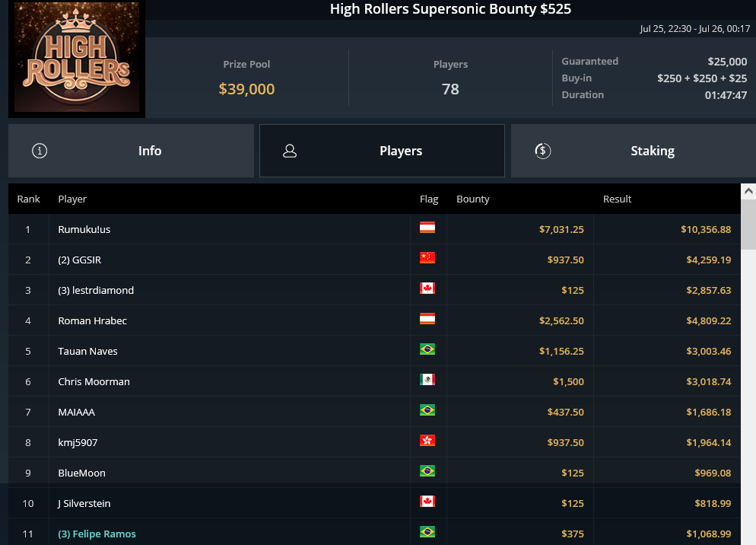Click result $2,857.63 for lestrdiamond
This screenshot has width=756, height=545.
[x=709, y=290]
